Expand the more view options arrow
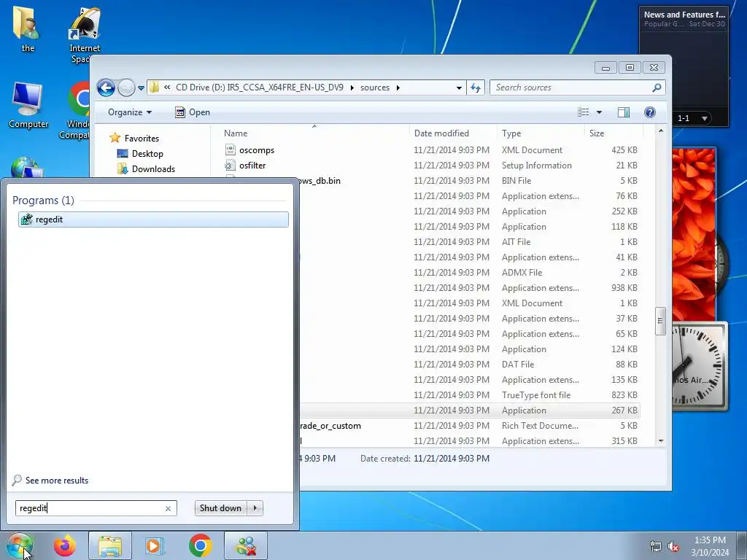Image resolution: width=747 pixels, height=560 pixels. (x=600, y=112)
